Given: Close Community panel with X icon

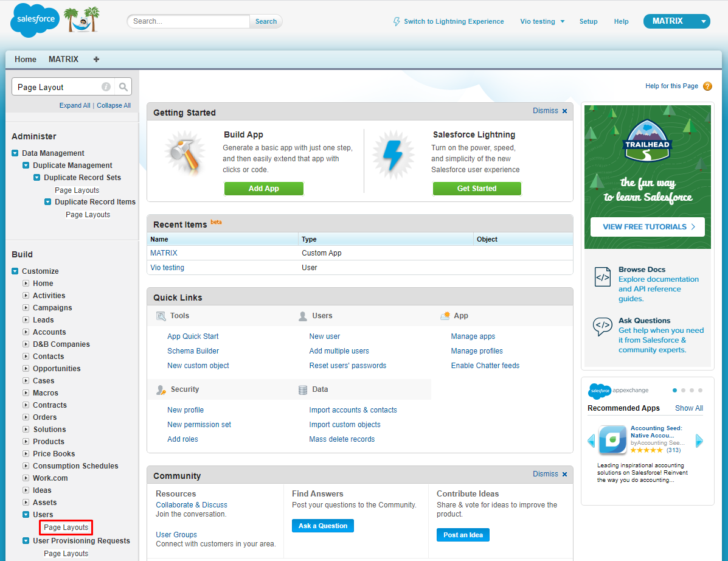Looking at the screenshot, I should click(564, 474).
